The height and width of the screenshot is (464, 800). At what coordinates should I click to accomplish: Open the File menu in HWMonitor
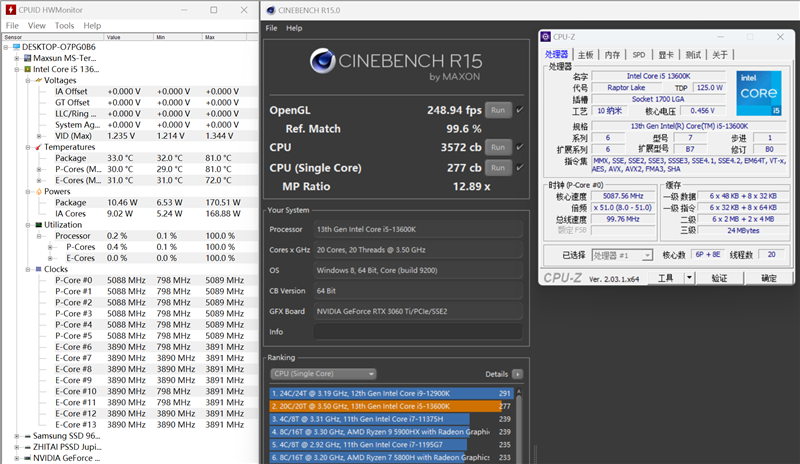12,26
